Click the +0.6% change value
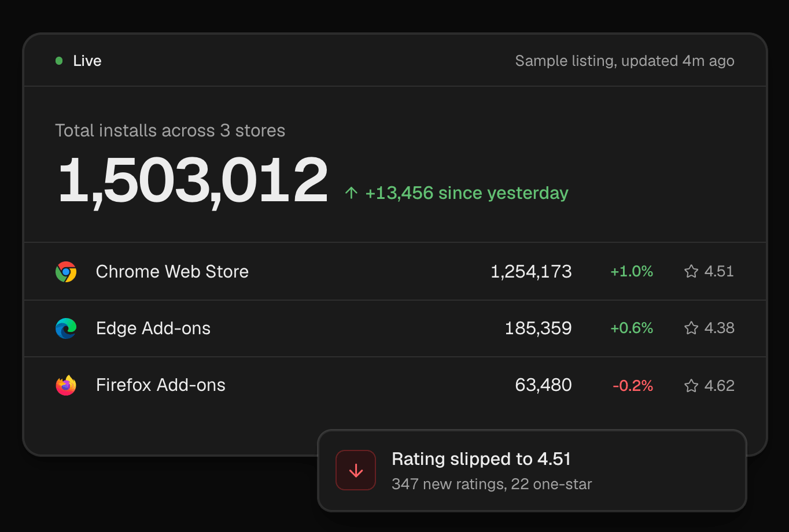 pos(632,328)
